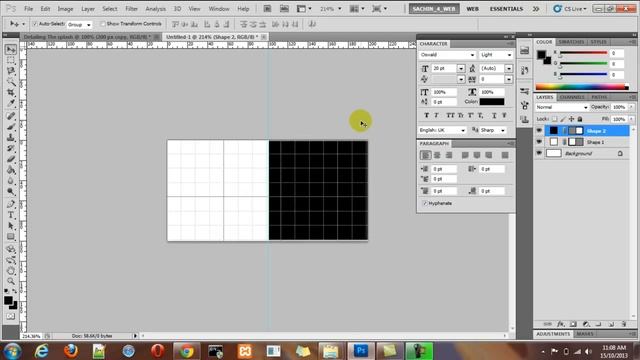
Task: Click Masks panel tab
Action: [585, 334]
